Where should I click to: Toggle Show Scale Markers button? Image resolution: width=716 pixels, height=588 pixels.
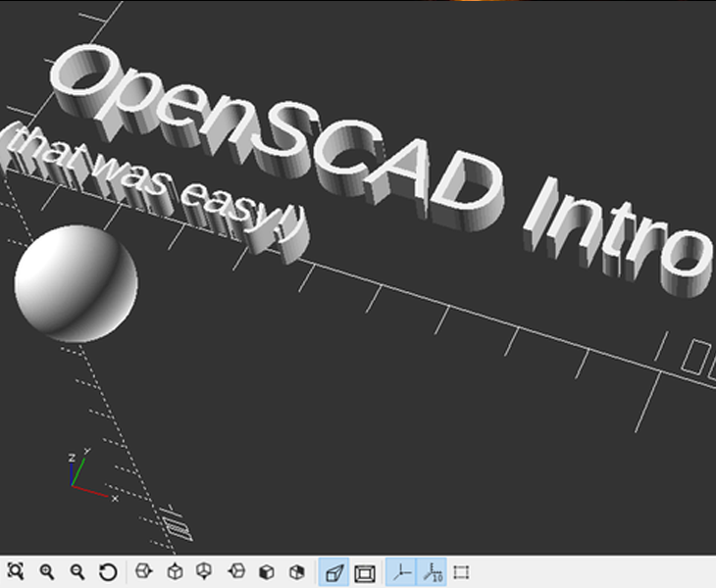point(432,572)
